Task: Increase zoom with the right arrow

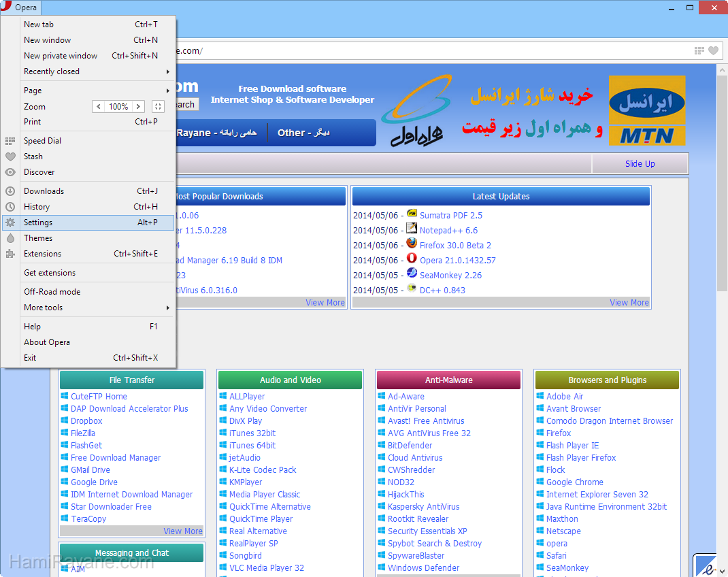Action: point(138,106)
